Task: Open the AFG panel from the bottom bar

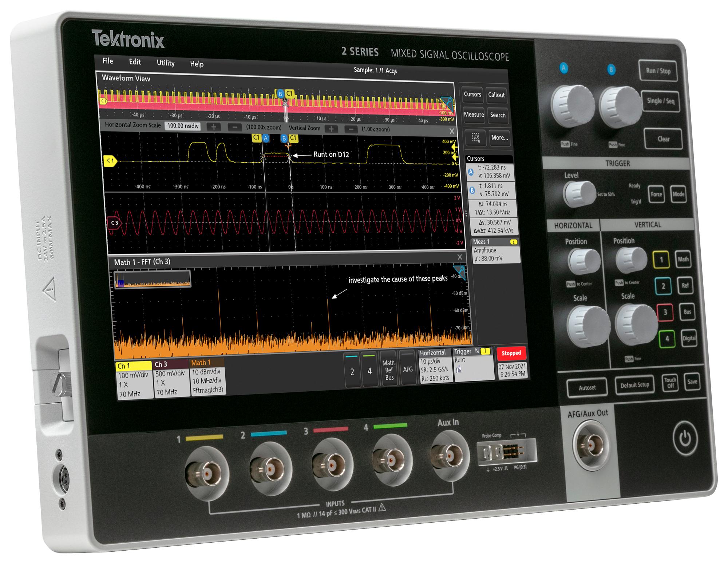Action: click(408, 368)
